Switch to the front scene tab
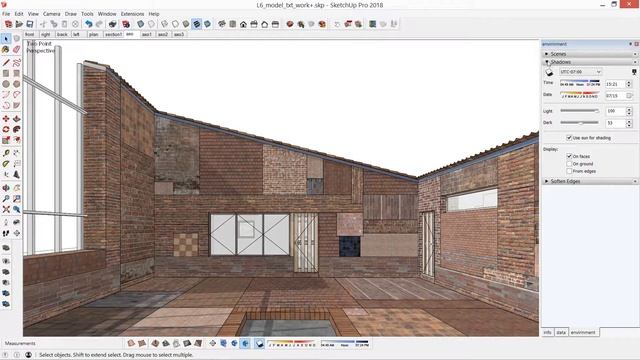 [x=30, y=34]
